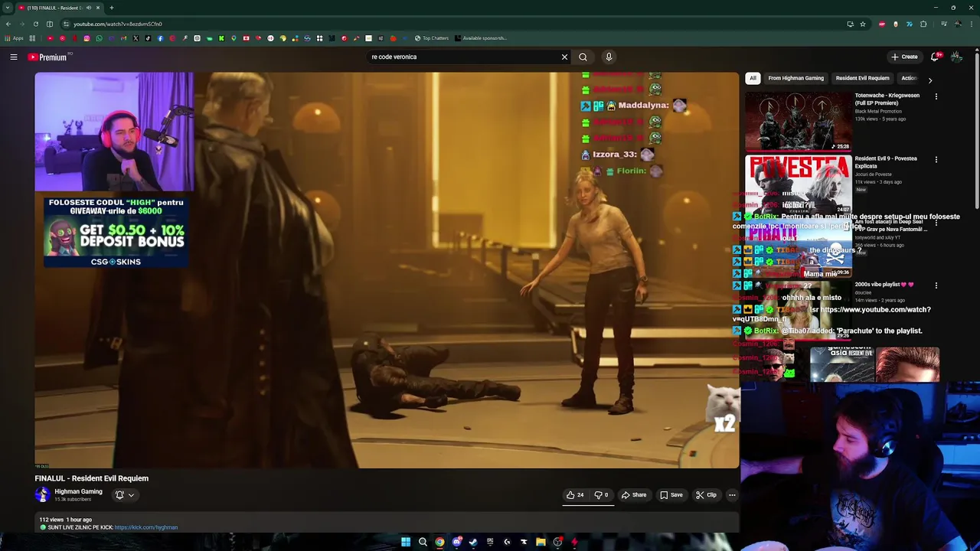The image size is (980, 551).
Task: Open the Totenwache video thumbnail
Action: (798, 121)
